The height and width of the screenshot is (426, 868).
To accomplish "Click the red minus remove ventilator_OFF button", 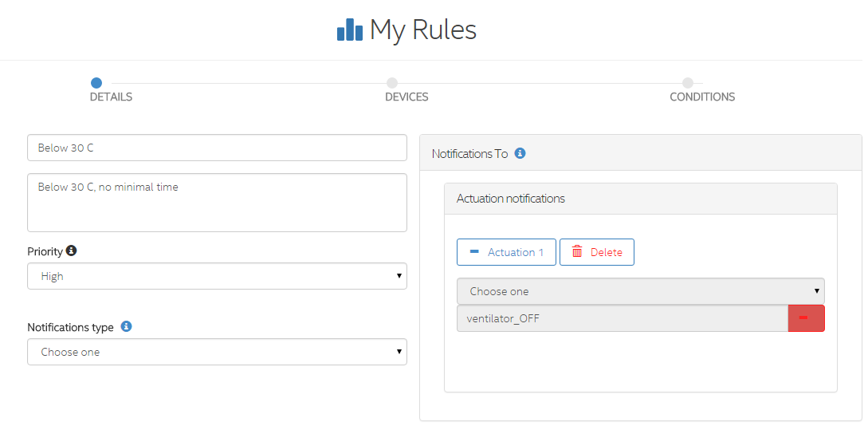I will click(806, 318).
